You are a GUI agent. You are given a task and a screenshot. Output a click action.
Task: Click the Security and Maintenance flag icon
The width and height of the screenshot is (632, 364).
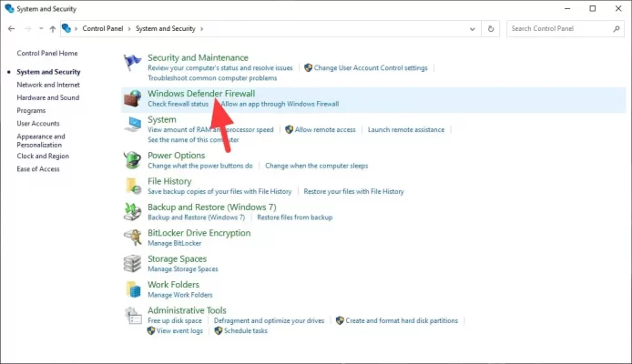click(x=132, y=63)
